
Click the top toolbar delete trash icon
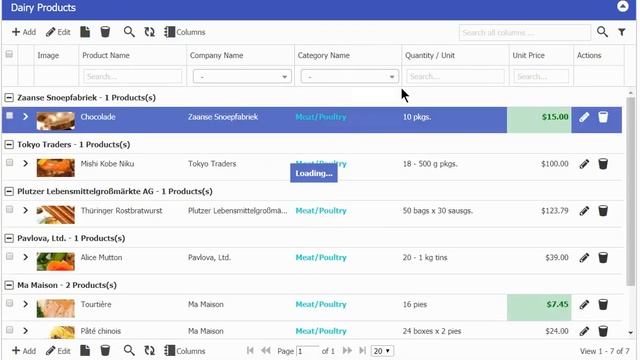click(x=105, y=32)
